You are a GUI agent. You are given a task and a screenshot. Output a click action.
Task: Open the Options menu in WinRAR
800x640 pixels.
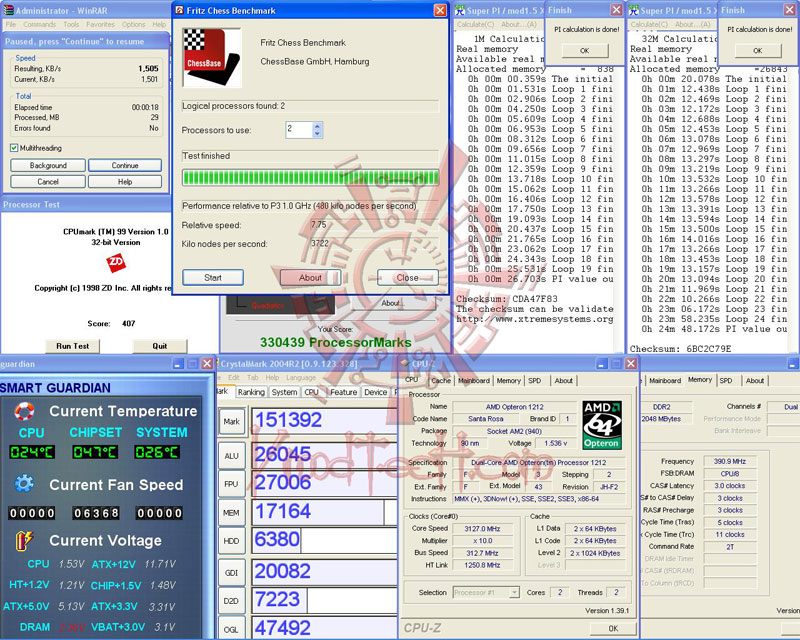tap(133, 24)
